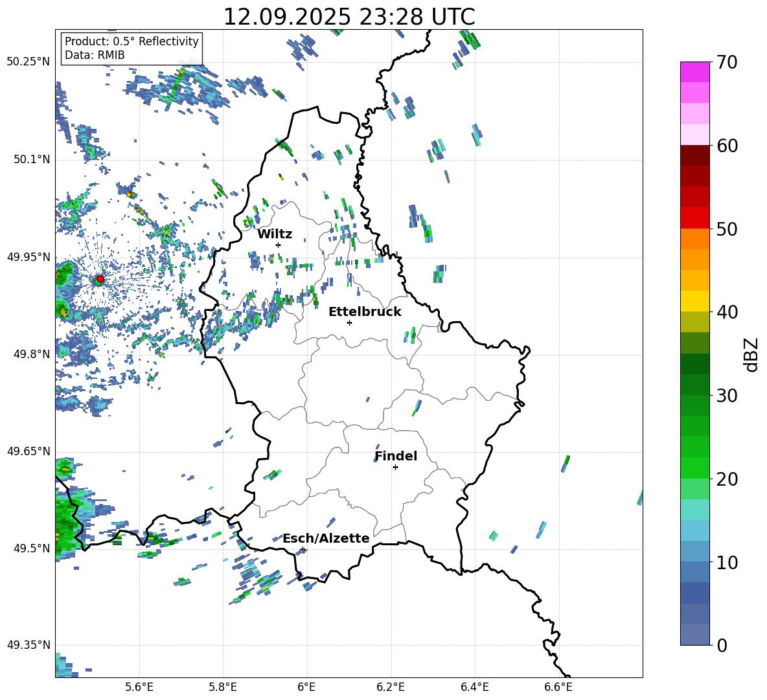Click the colorbar value 20
Screen dimensions: 767x700
pyautogui.click(x=727, y=479)
